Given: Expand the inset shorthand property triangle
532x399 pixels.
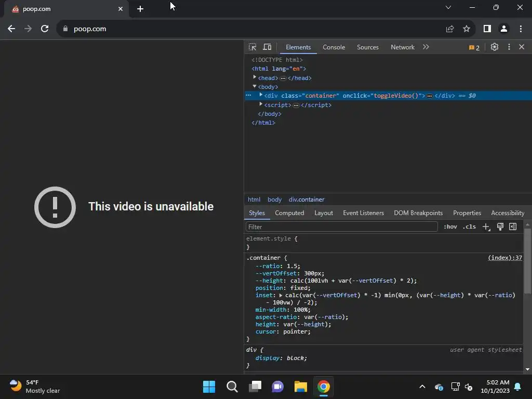Looking at the screenshot, I should click(281, 296).
